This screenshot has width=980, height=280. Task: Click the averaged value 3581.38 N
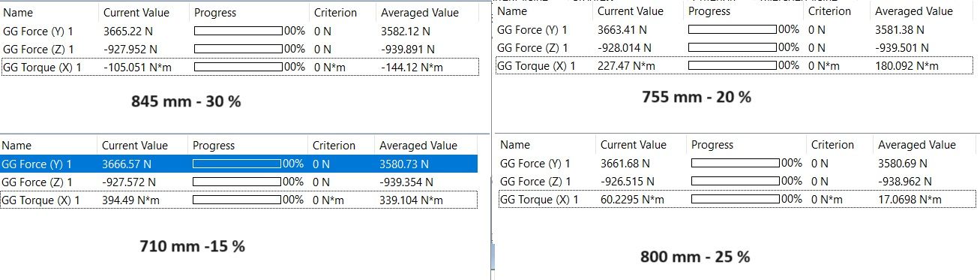coord(900,30)
